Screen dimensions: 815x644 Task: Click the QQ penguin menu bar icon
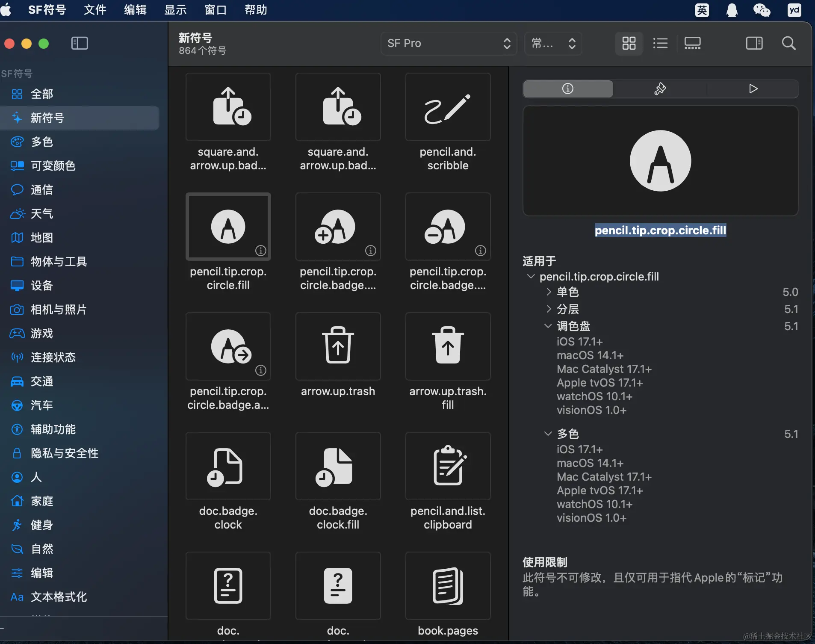(732, 10)
